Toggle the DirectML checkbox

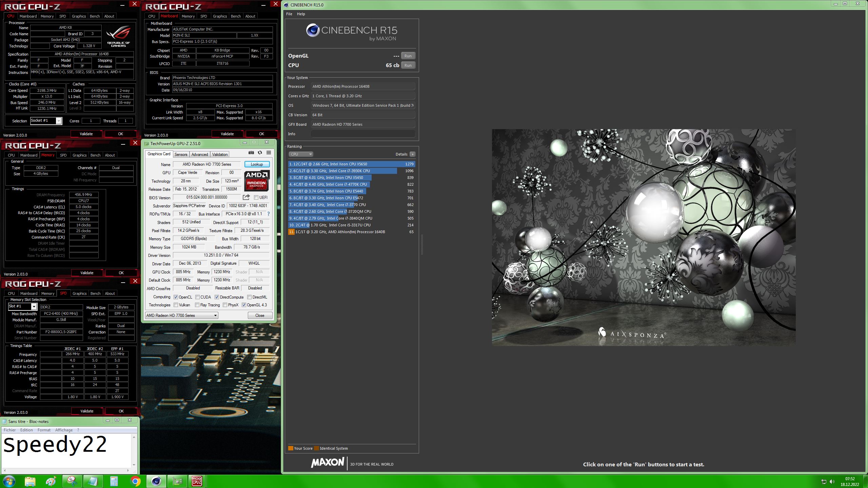(x=249, y=297)
